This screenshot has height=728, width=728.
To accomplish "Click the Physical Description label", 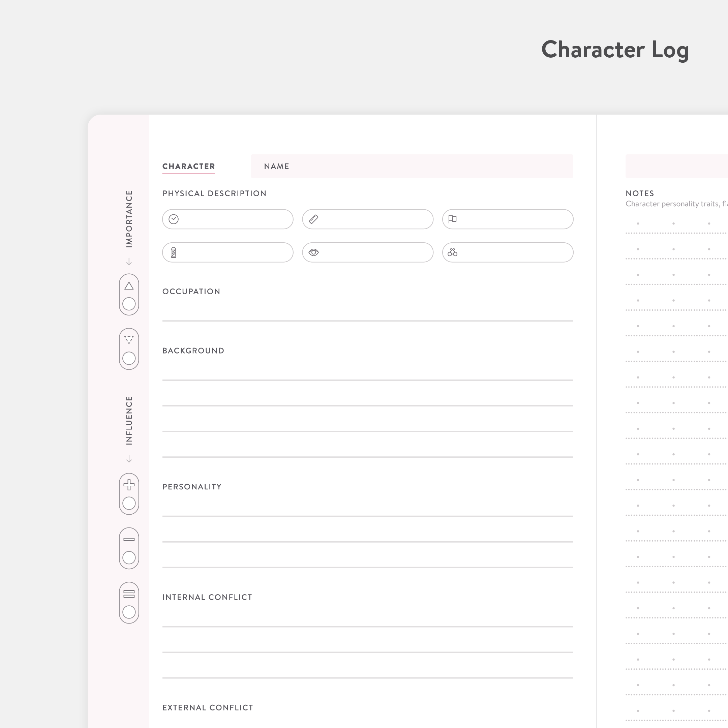I will click(214, 193).
